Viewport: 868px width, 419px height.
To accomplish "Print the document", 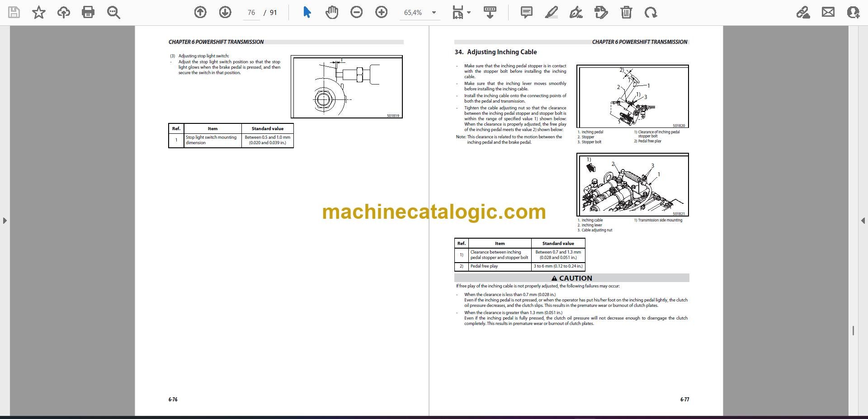I will tap(88, 13).
